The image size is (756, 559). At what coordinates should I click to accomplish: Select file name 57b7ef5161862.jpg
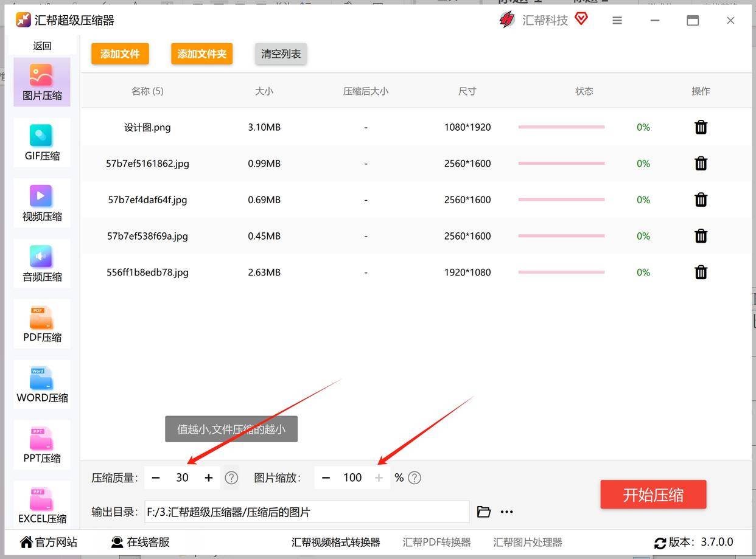click(147, 163)
